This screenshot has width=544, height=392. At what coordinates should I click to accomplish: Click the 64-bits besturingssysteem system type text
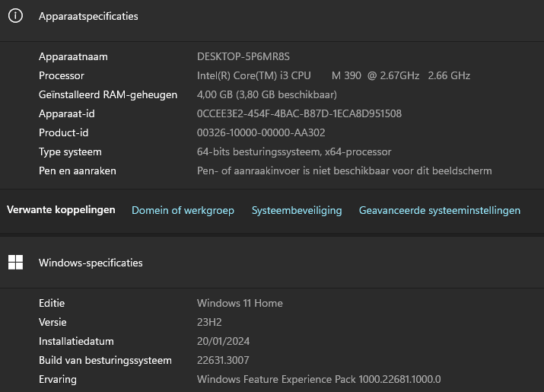(294, 151)
